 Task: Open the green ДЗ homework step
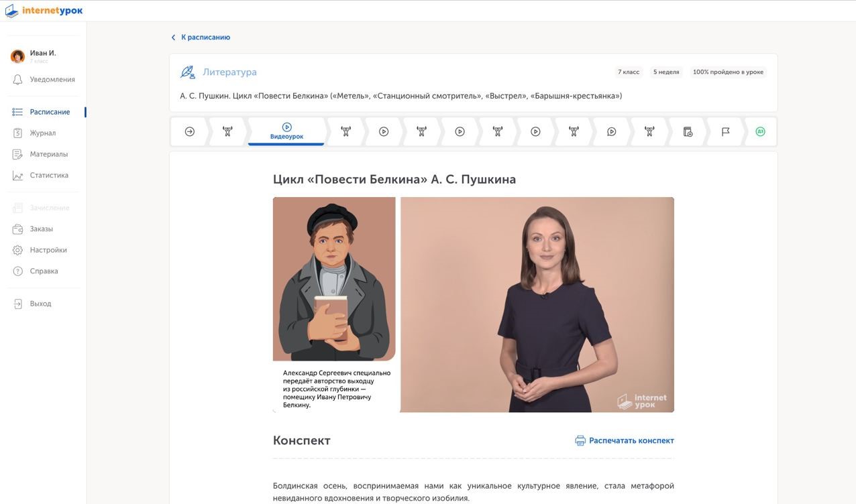tap(760, 132)
